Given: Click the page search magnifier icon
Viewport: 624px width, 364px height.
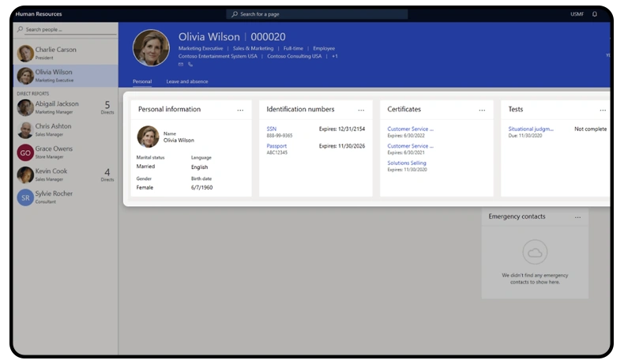Looking at the screenshot, I should [235, 14].
